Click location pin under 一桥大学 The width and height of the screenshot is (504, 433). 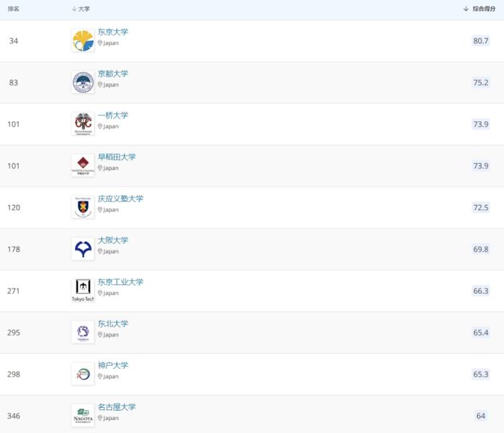click(x=100, y=126)
